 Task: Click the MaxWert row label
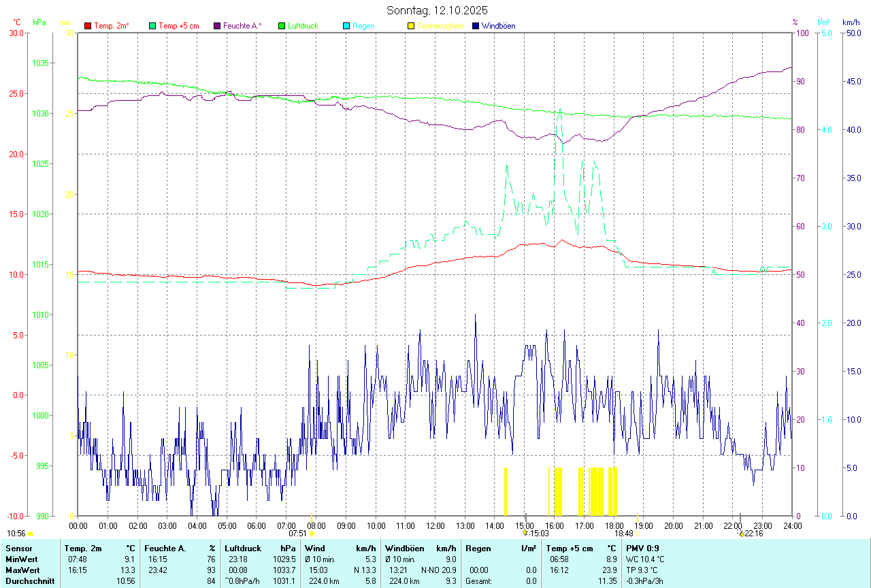(22, 570)
